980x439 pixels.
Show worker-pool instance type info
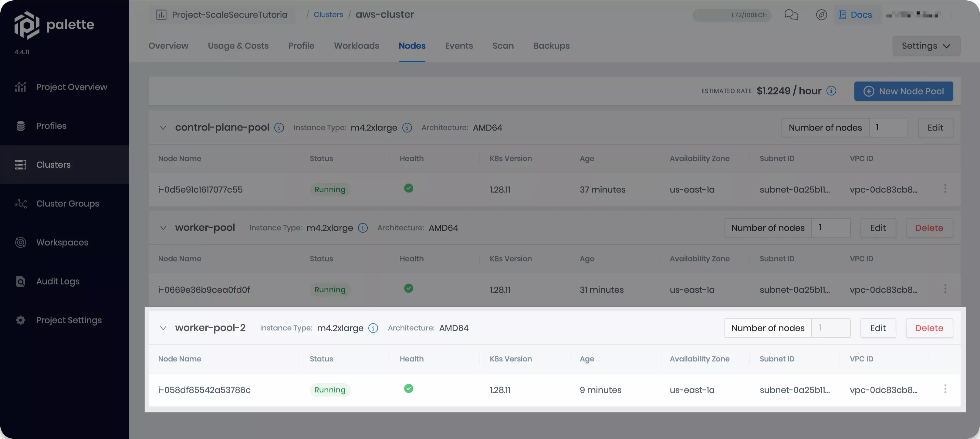[x=363, y=228]
